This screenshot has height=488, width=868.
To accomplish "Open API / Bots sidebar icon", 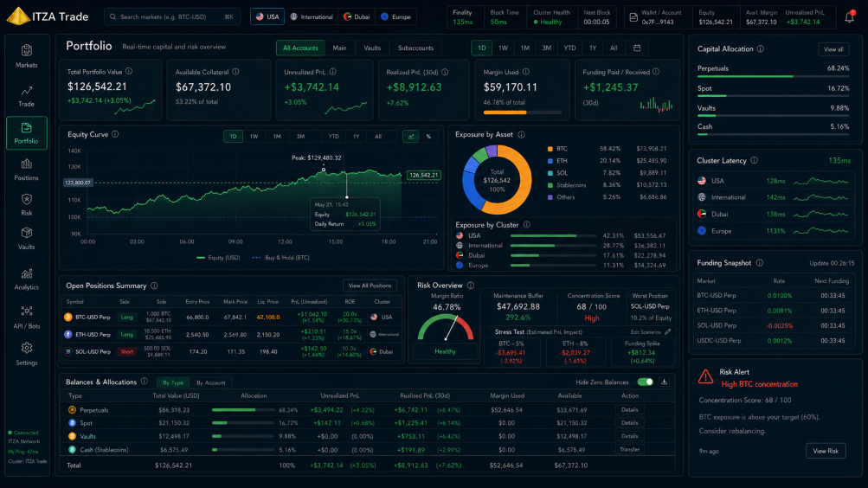I will (x=26, y=311).
